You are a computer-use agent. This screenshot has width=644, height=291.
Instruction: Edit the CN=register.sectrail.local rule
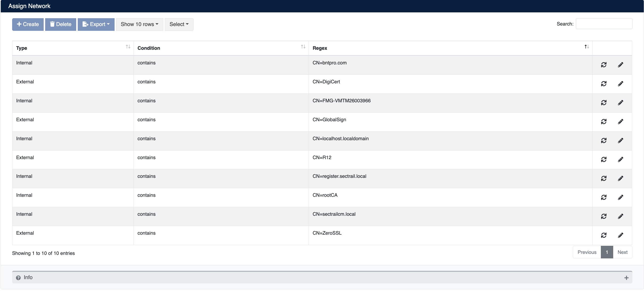coord(621,179)
